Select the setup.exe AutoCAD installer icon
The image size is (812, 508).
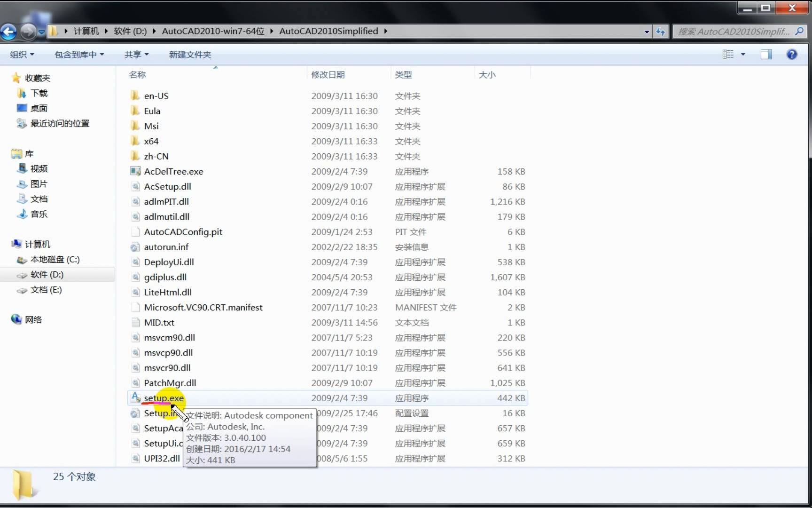(x=135, y=398)
